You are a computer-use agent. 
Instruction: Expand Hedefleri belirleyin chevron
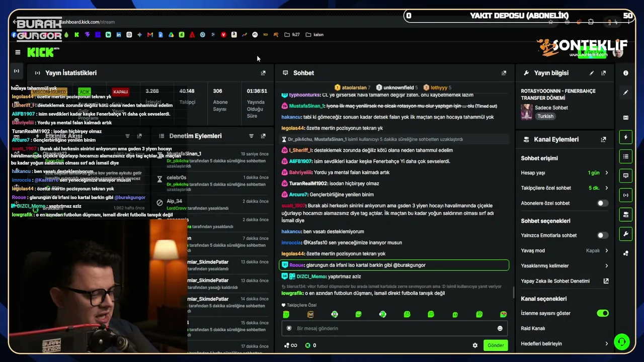606,344
